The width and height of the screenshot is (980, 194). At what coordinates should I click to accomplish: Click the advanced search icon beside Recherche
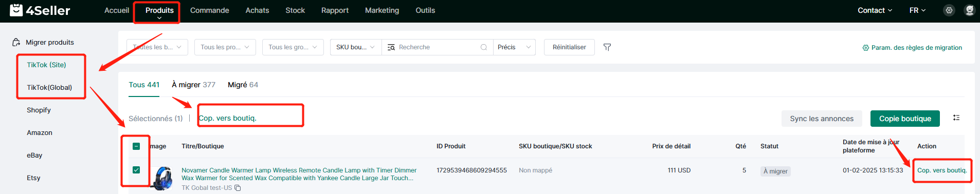(391, 47)
